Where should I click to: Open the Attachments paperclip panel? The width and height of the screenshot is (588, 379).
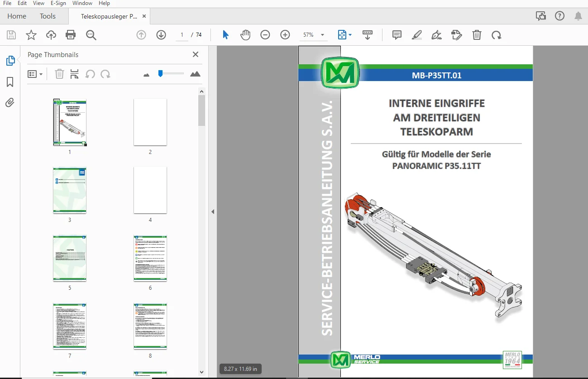[10, 103]
